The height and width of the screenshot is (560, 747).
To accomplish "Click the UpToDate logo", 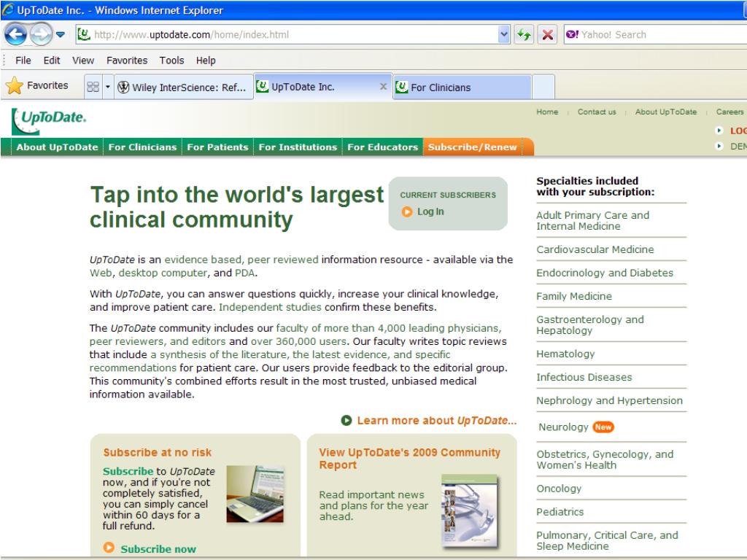I will (49, 121).
